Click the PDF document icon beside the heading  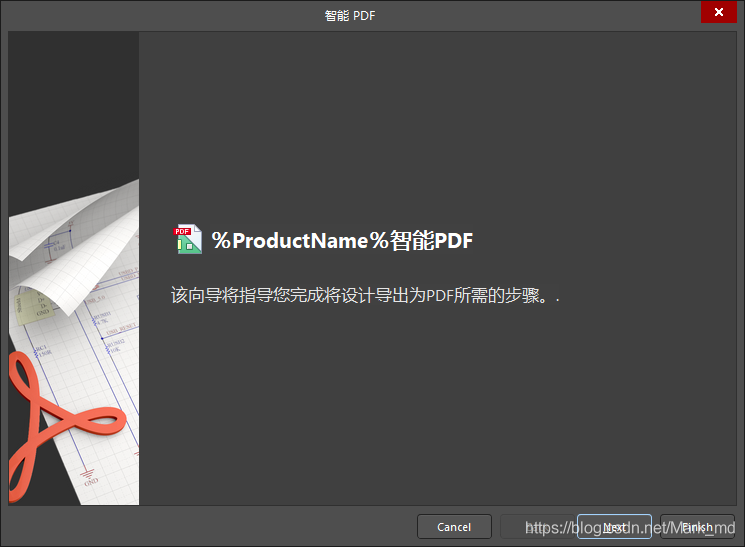[x=188, y=239]
